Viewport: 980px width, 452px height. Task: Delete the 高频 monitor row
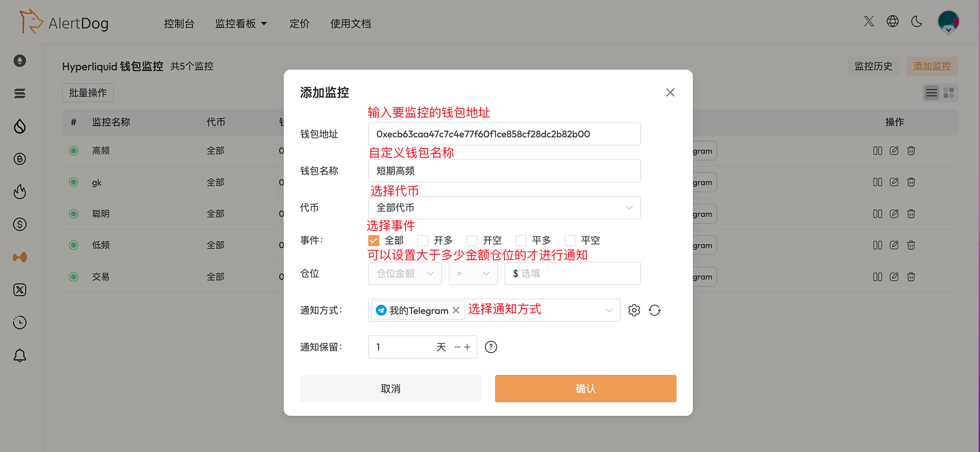(911, 151)
